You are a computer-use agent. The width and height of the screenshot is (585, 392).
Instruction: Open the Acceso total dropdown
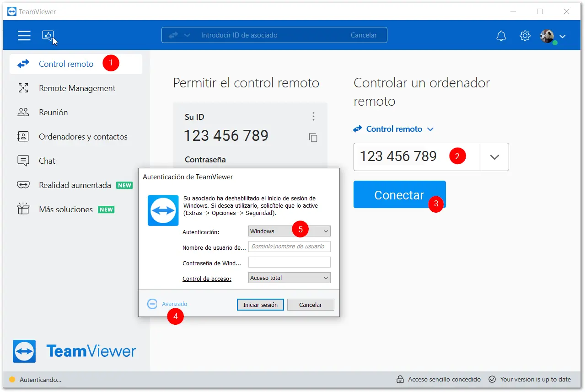coord(289,278)
